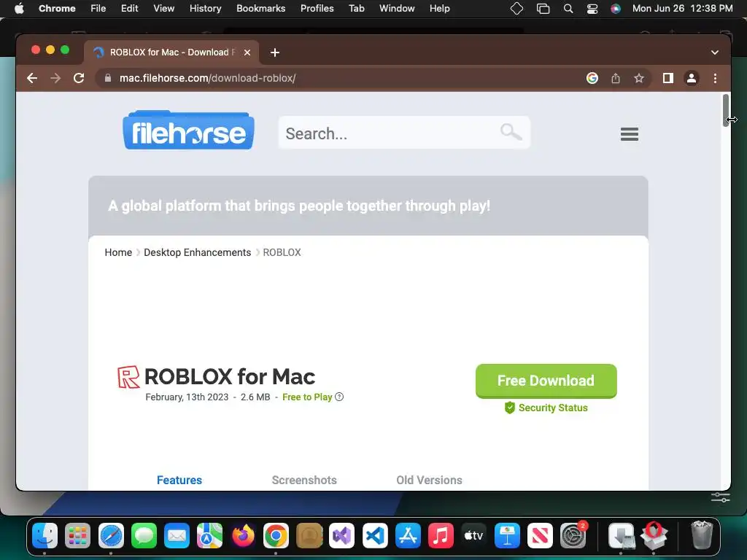Select the ROBLOX for Mac browser tab
Image resolution: width=747 pixels, height=560 pixels.
click(x=171, y=52)
